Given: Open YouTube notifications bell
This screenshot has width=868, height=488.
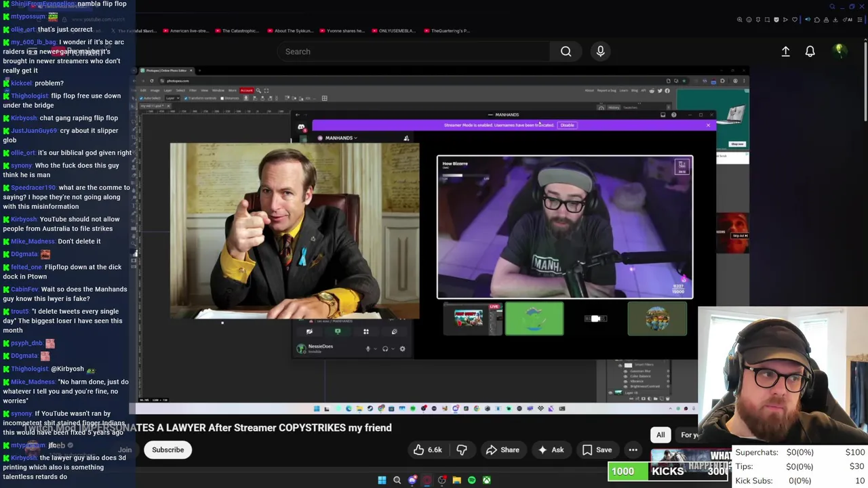Looking at the screenshot, I should point(810,52).
